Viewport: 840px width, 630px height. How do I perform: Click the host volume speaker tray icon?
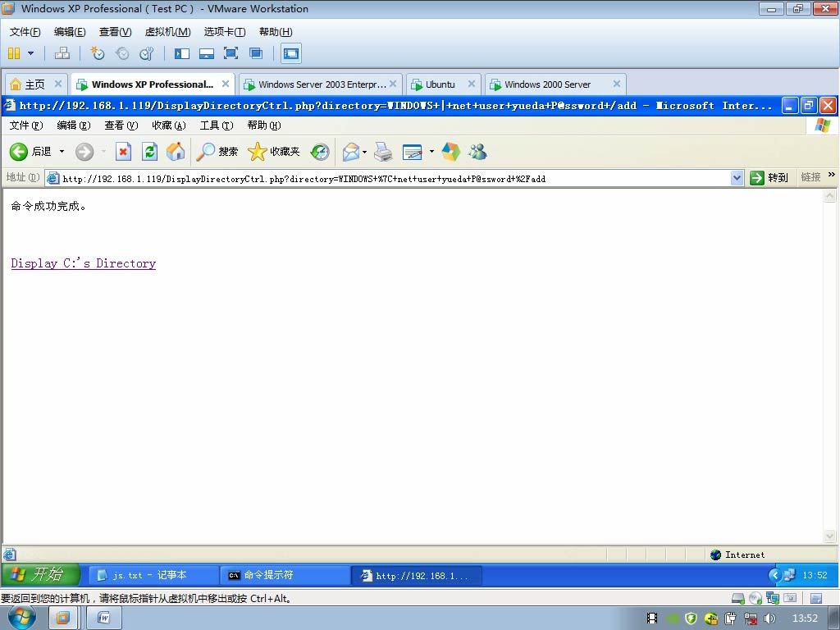pos(769,619)
